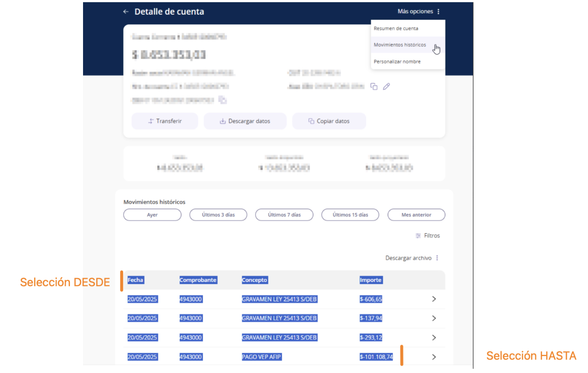The image size is (588, 373).
Task: Select Personalizar nombre menu option
Action: tap(397, 62)
